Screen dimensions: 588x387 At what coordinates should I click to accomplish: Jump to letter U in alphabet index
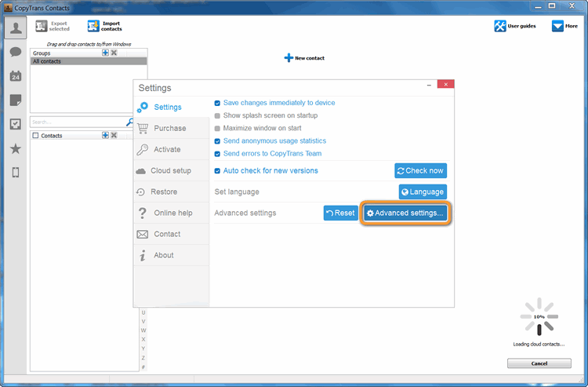click(143, 312)
